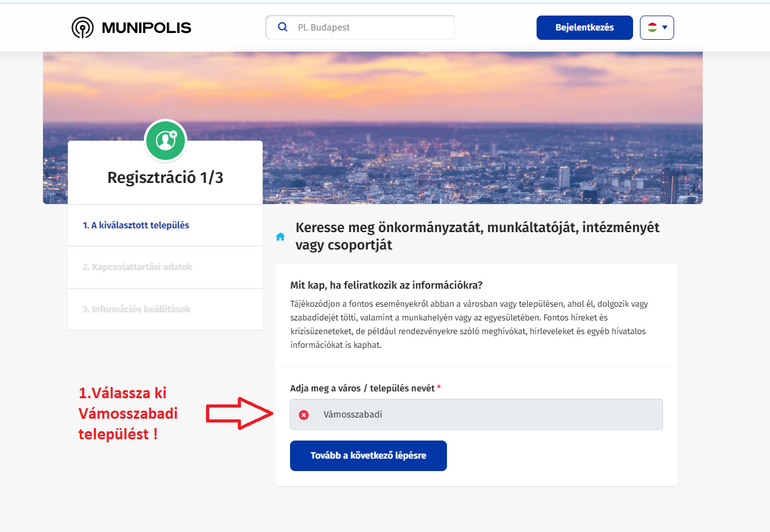Click the Vámosszabadi settlement name field
Viewport: 770px width, 532px height.
(x=476, y=414)
